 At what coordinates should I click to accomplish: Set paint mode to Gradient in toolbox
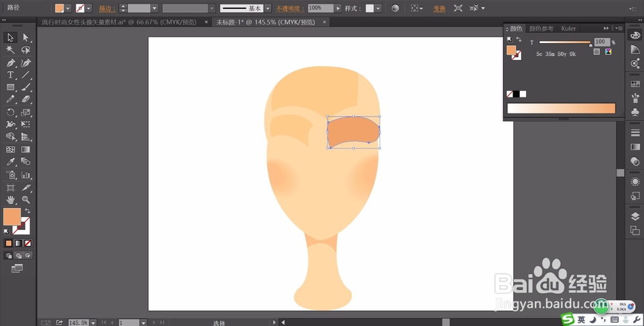(x=18, y=244)
